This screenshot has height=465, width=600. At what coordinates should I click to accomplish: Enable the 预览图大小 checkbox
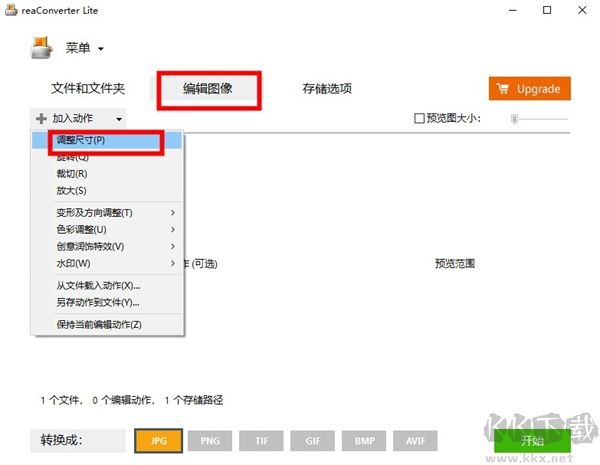coord(419,118)
